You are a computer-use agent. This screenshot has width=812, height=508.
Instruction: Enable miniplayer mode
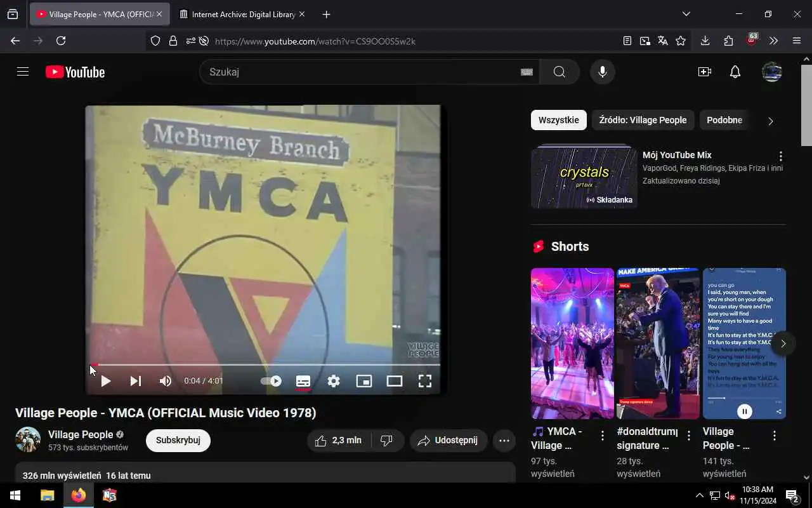(x=364, y=381)
